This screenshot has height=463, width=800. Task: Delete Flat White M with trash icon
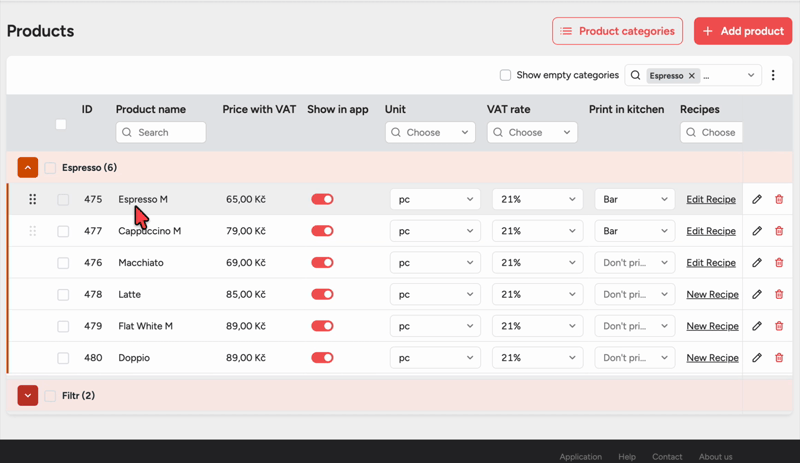pos(779,326)
